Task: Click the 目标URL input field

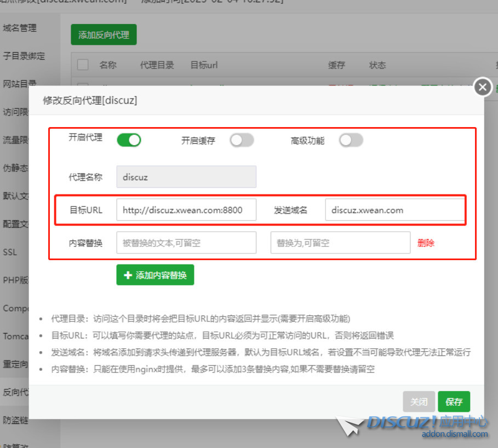Action: tap(186, 210)
